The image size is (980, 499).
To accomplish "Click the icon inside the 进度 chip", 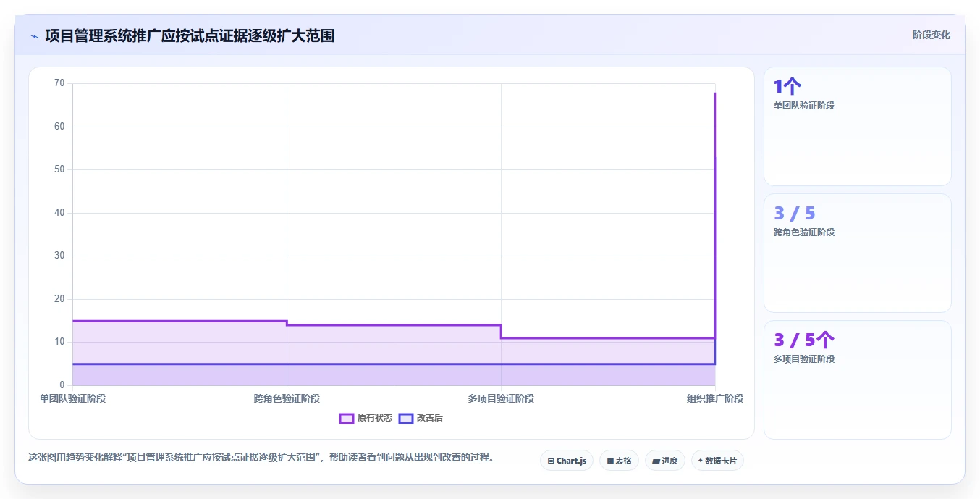I will point(656,461).
